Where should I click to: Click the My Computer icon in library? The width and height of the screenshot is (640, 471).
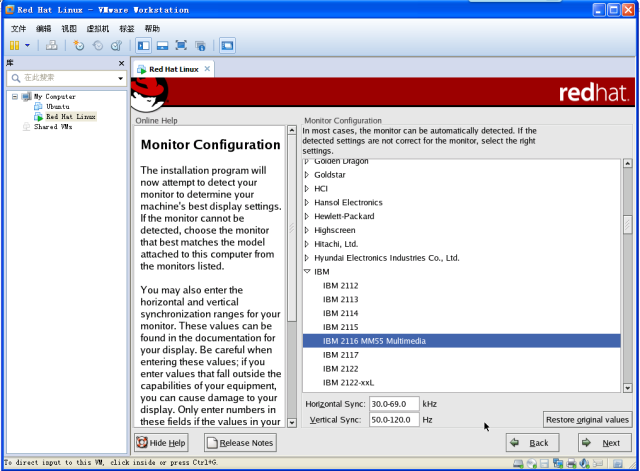pyautogui.click(x=27, y=97)
